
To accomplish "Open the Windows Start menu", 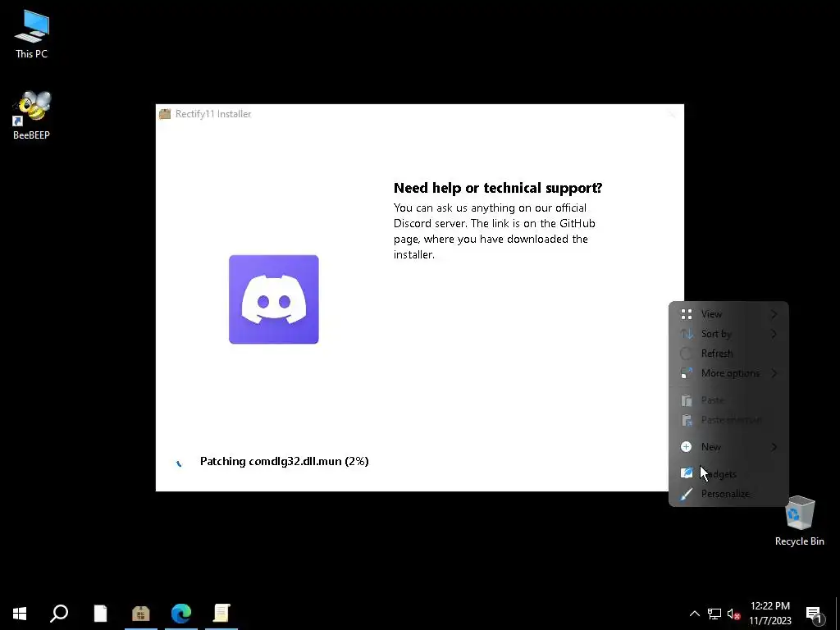I will tap(20, 613).
